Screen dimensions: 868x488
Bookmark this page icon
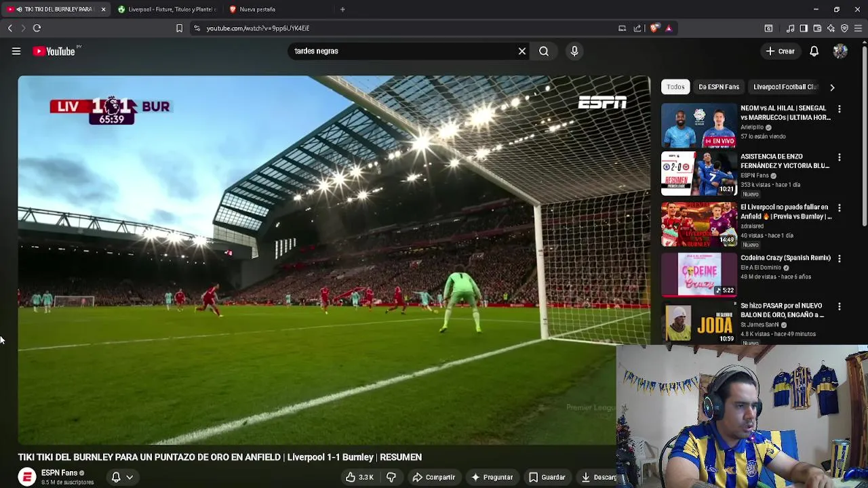pos(179,28)
